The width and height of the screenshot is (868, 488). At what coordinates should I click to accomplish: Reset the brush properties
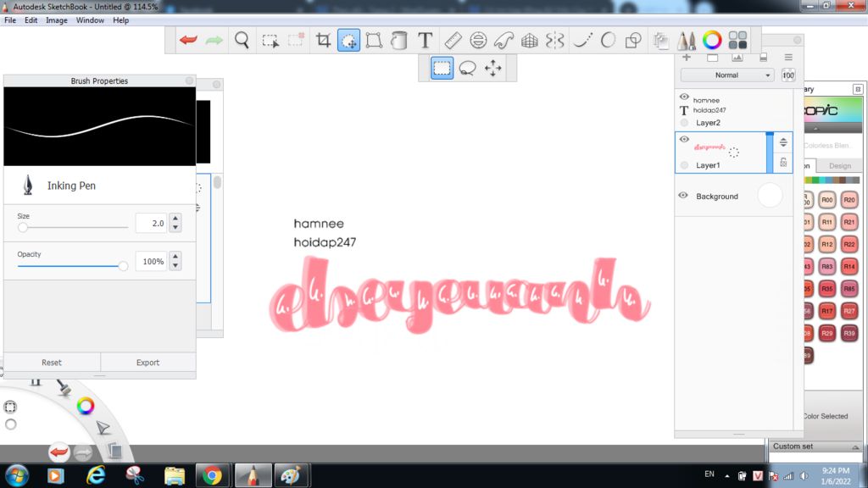pos(51,362)
